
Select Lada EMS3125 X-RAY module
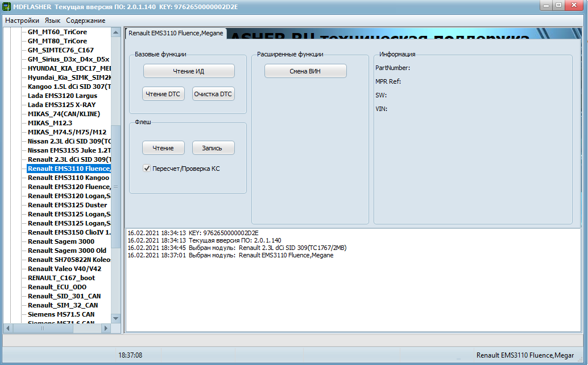(x=62, y=105)
